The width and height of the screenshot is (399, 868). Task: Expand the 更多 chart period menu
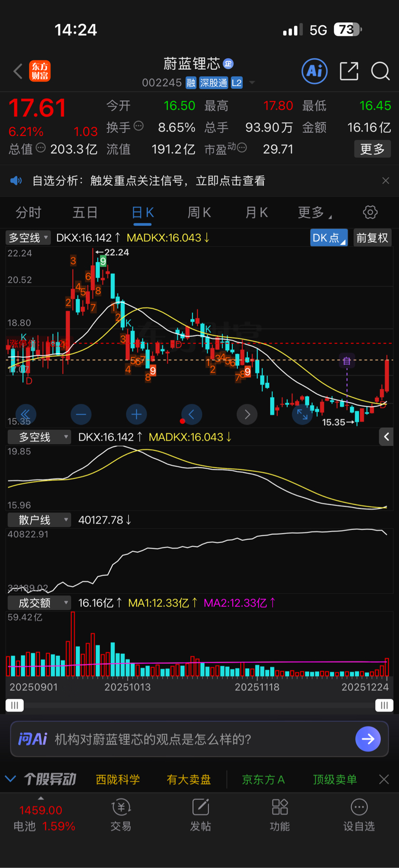pos(315,212)
